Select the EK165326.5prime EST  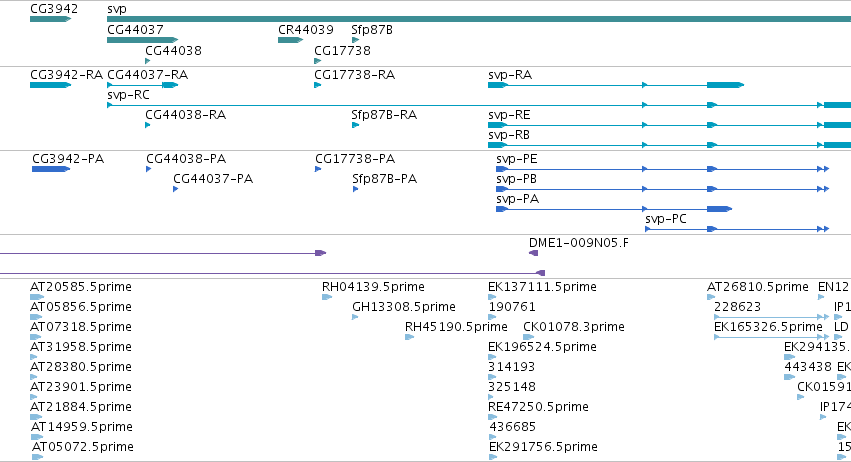[x=772, y=337]
